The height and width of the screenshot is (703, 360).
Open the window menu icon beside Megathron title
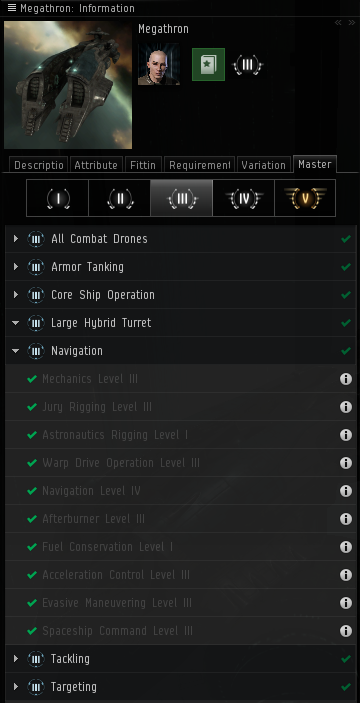click(12, 8)
